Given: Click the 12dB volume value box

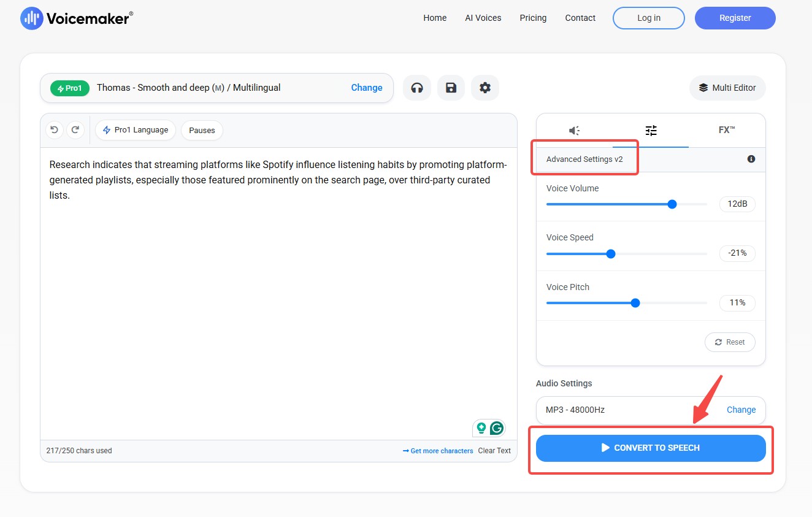Looking at the screenshot, I should (x=737, y=204).
